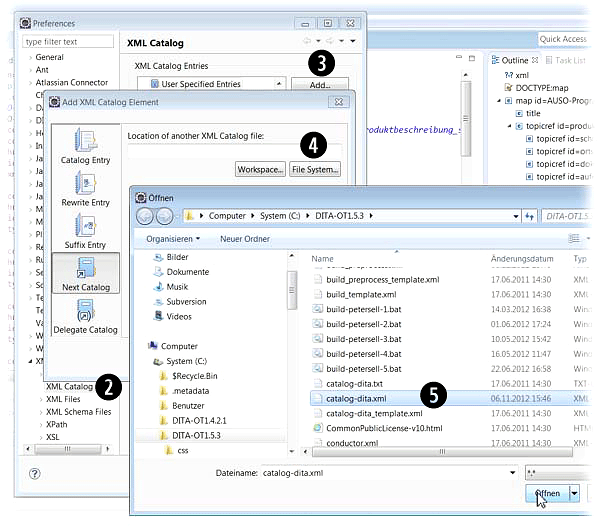600x532 pixels.
Task: Click the Workspace... button
Action: tap(260, 169)
